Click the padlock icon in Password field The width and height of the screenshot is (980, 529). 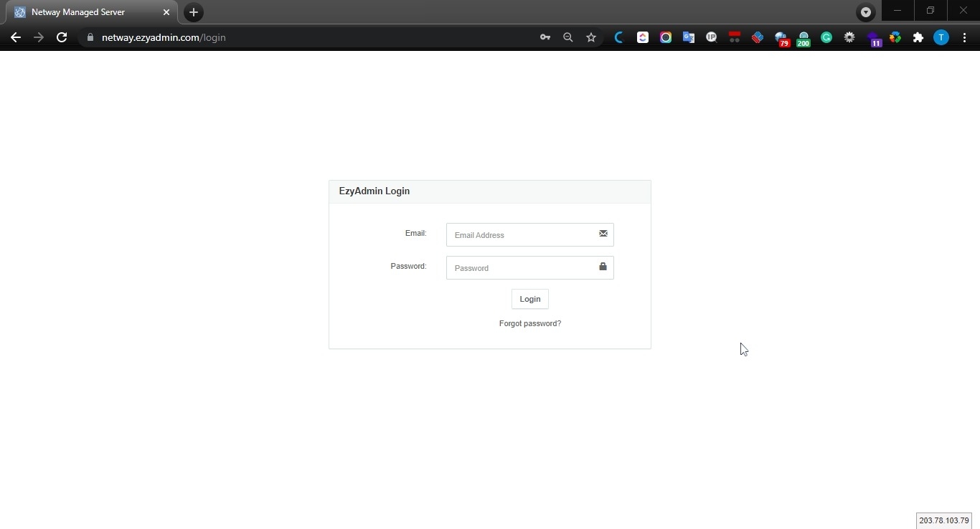(603, 267)
